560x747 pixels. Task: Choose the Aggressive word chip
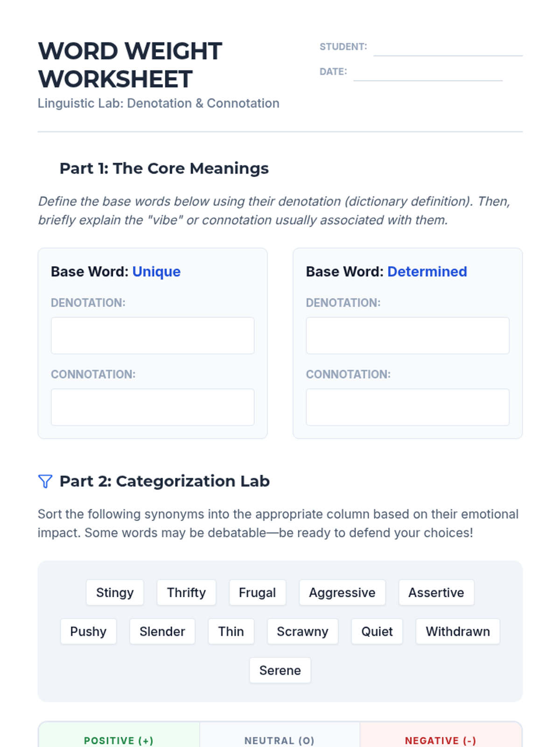(342, 592)
